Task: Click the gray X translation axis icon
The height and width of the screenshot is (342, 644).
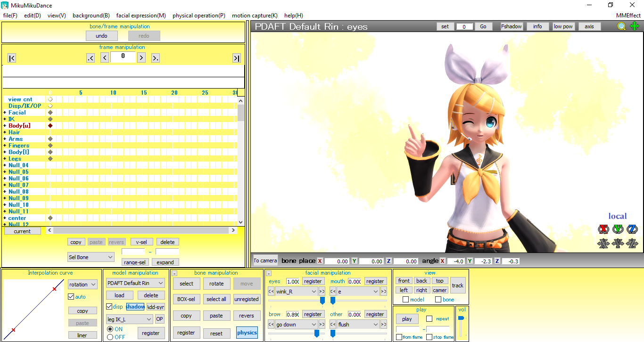Action: (604, 244)
